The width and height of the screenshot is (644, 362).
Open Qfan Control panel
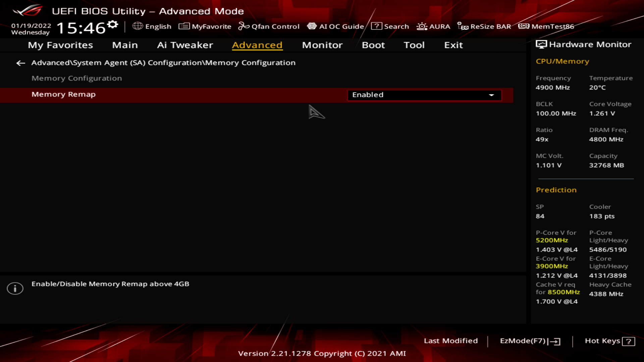point(269,26)
